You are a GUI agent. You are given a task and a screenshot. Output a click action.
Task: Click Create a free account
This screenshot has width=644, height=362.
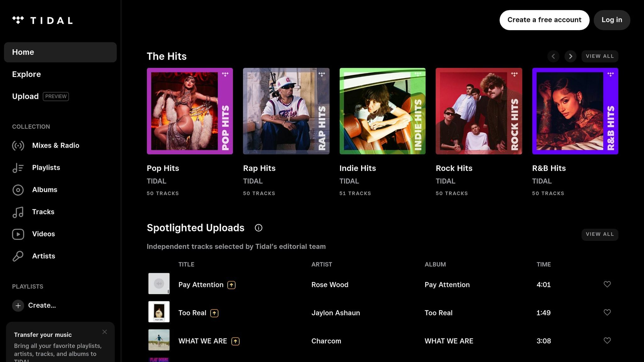click(544, 20)
